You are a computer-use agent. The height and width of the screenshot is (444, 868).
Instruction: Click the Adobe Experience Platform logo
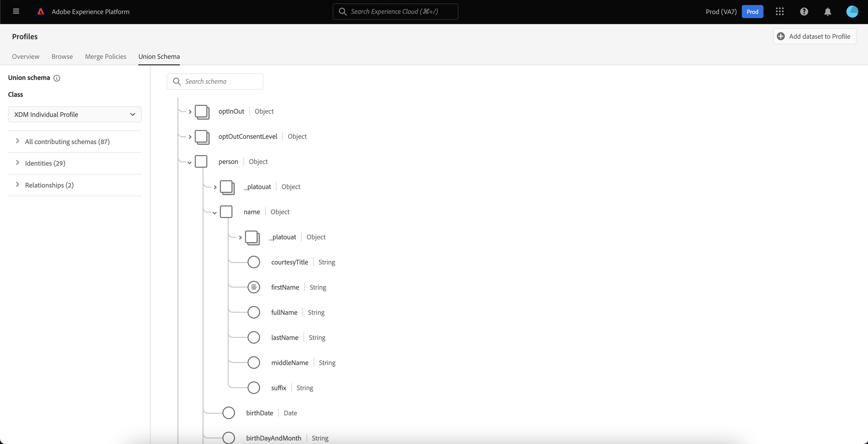point(40,12)
